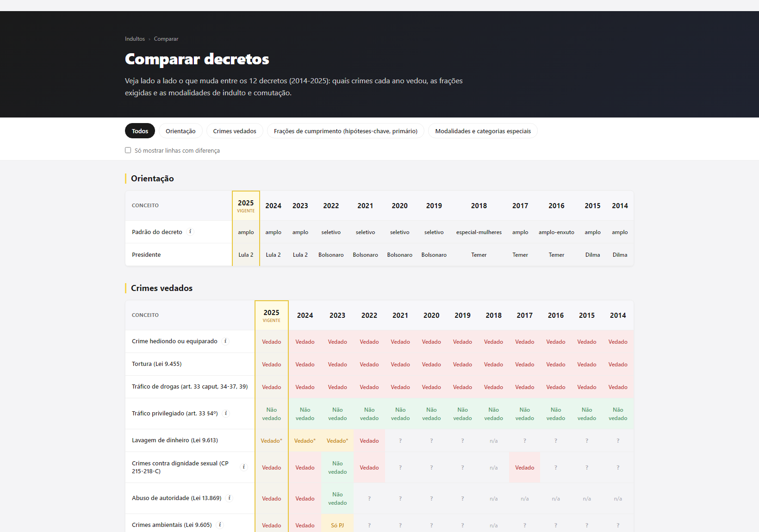
Task: Click 2017 Vedado cell in dignidade sexual row
Action: pyautogui.click(x=525, y=468)
